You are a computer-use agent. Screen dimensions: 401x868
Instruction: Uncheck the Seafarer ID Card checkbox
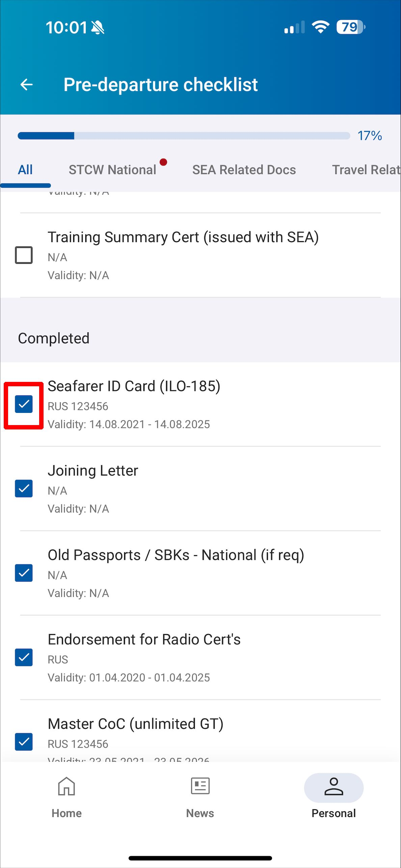pyautogui.click(x=24, y=404)
